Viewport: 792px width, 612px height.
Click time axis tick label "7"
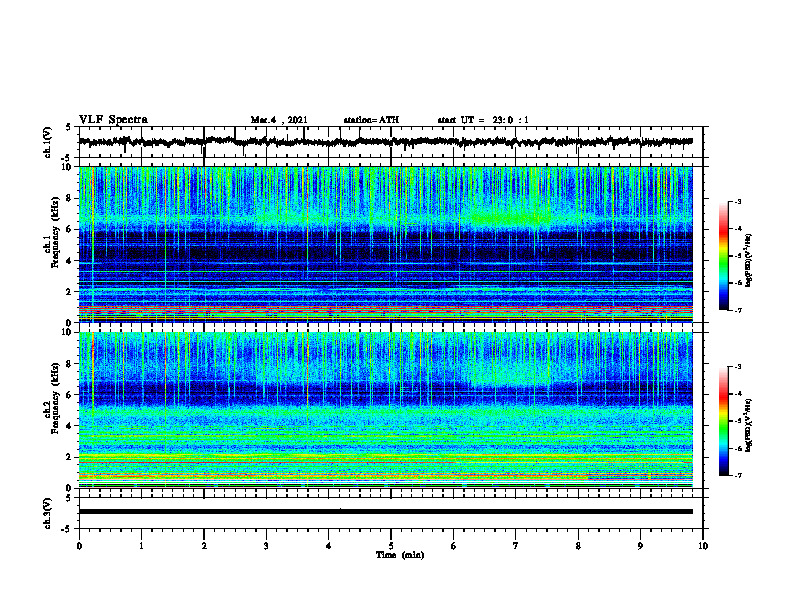pyautogui.click(x=516, y=546)
